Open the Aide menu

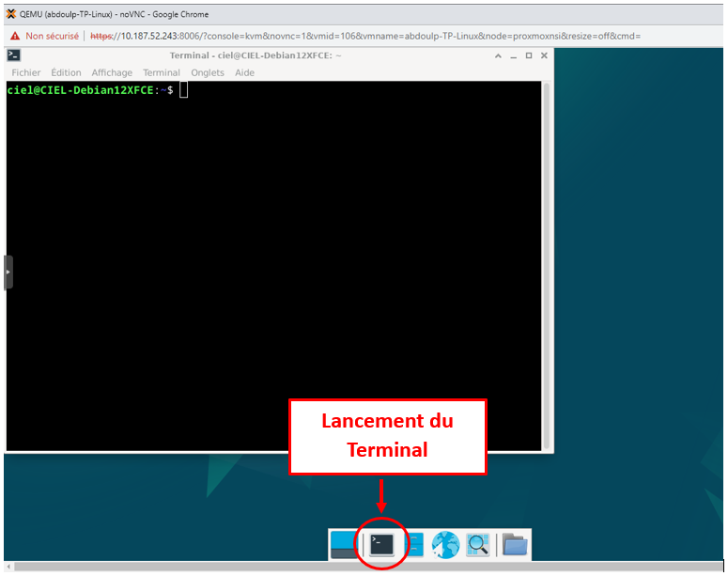click(244, 72)
